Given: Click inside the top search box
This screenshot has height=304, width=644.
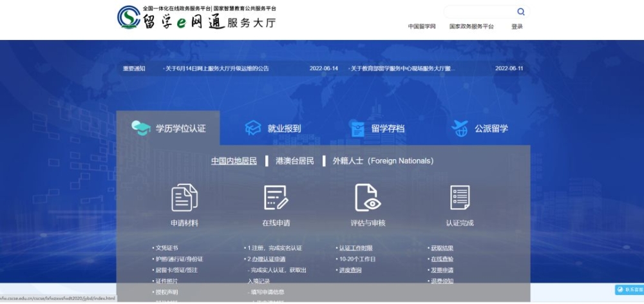Looking at the screenshot, I should [x=480, y=12].
